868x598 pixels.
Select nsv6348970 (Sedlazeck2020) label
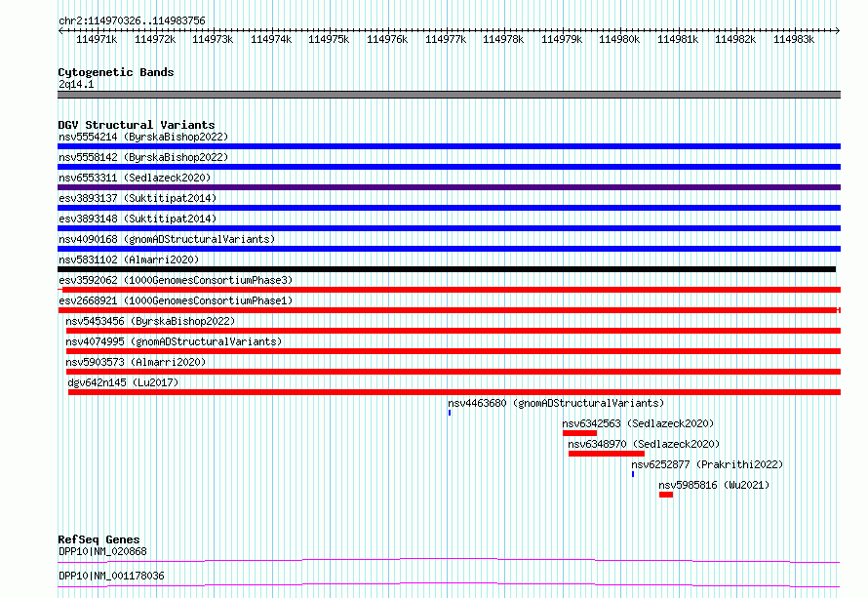point(644,444)
